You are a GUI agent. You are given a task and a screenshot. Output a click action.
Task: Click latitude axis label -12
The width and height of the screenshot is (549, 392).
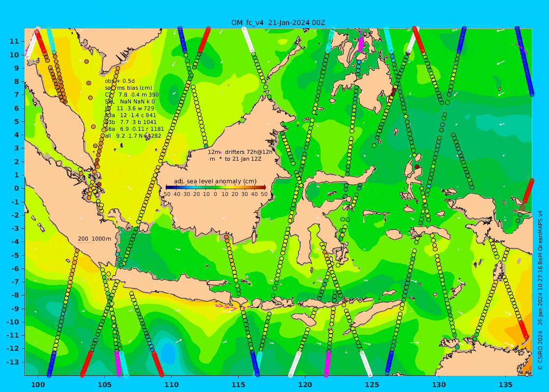(x=13, y=348)
